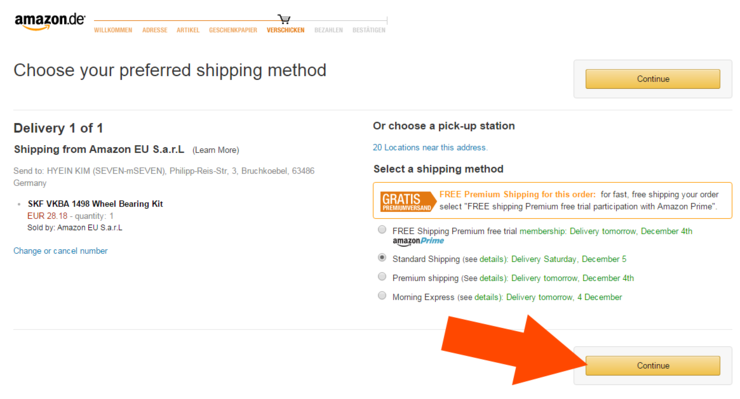Image resolution: width=740 pixels, height=399 pixels.
Task: Open 20 Locations near this address
Action: pyautogui.click(x=430, y=147)
